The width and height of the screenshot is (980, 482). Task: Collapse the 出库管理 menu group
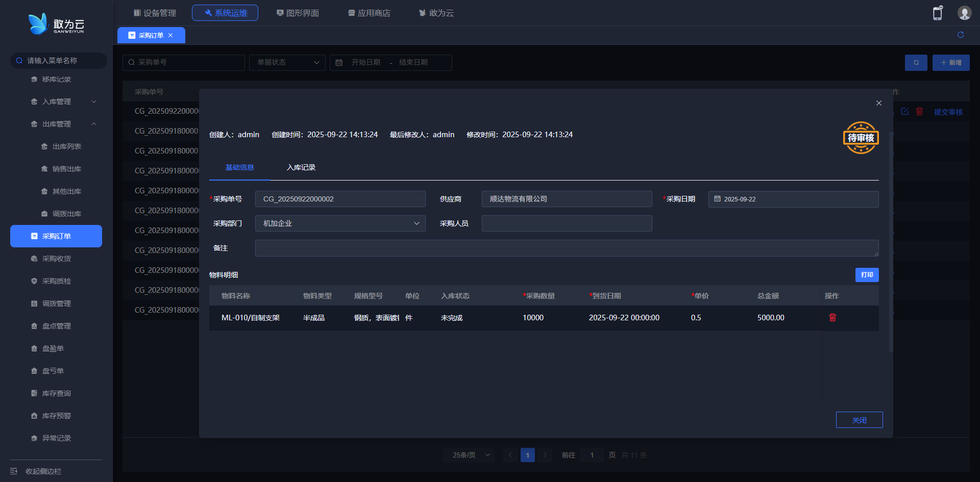pos(93,124)
